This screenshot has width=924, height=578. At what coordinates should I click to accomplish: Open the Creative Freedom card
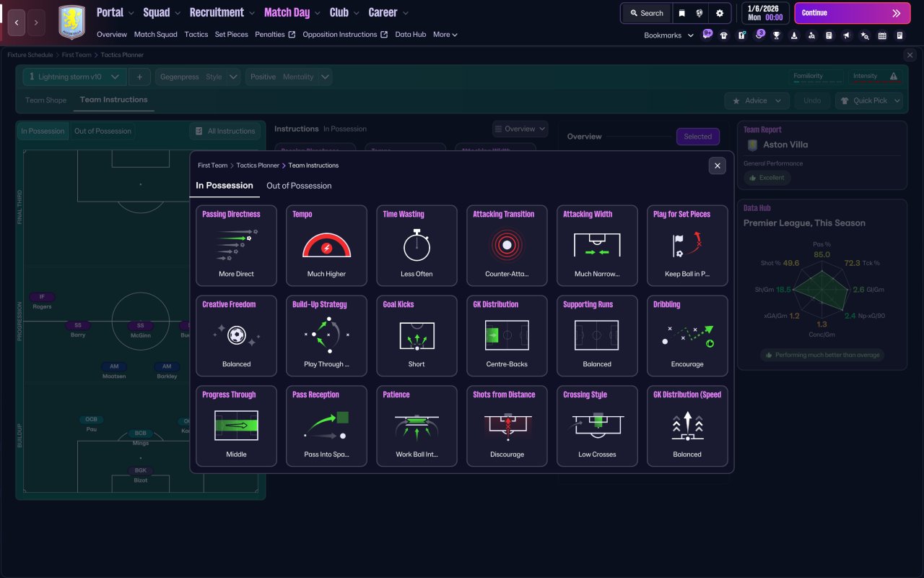click(x=236, y=336)
